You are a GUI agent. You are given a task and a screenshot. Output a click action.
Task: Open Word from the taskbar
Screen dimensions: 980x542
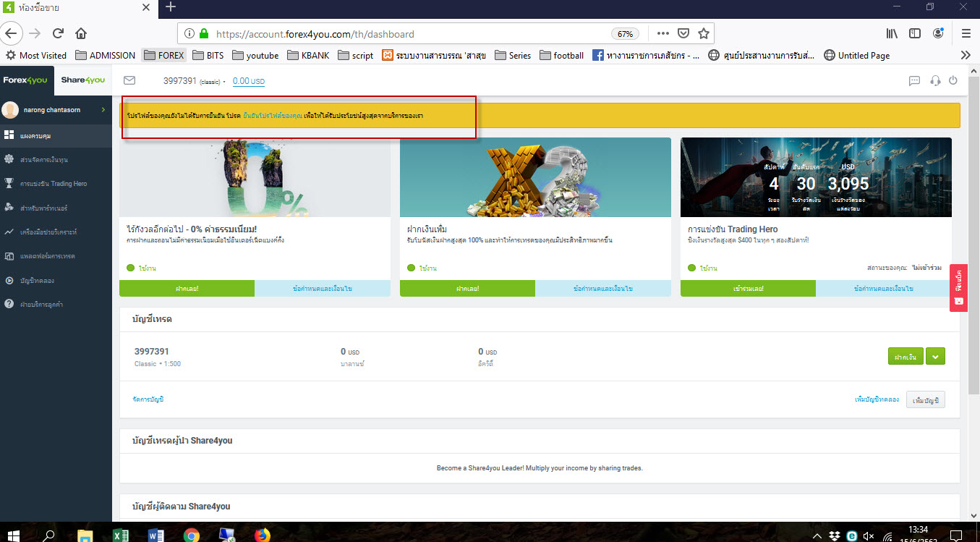155,535
